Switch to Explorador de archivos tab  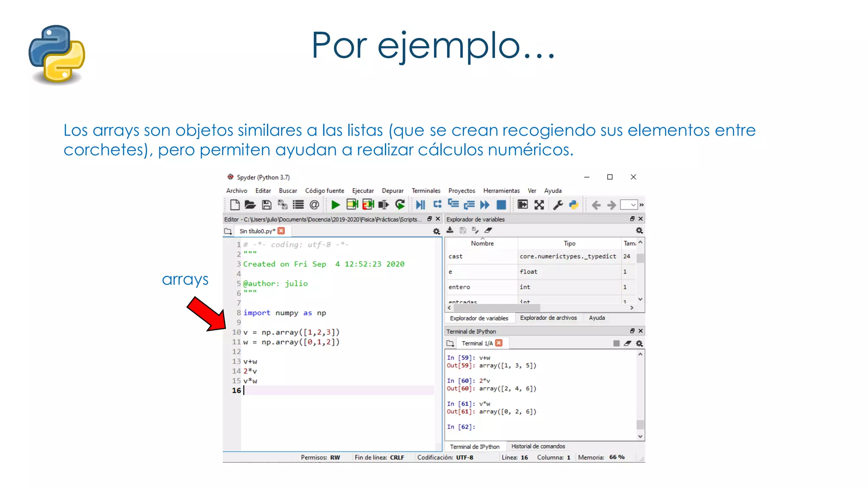[x=548, y=318]
